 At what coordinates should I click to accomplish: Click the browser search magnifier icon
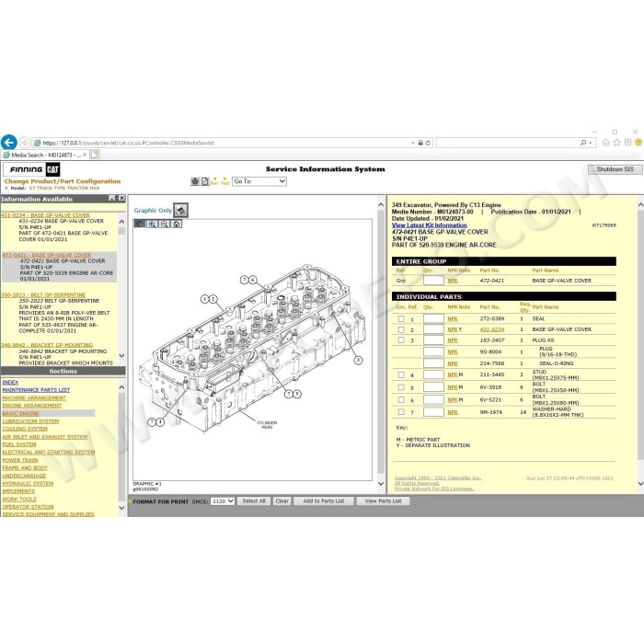pos(582,143)
